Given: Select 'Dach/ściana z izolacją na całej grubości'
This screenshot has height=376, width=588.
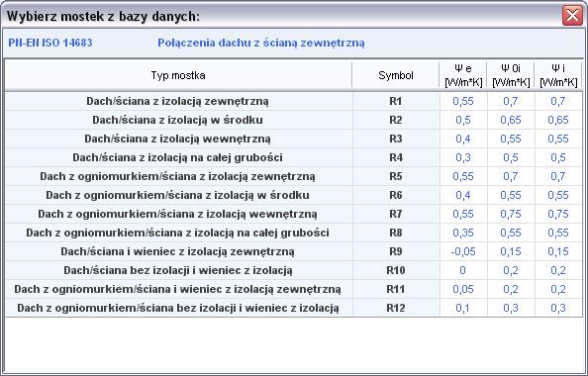Looking at the screenshot, I should 294,157.
